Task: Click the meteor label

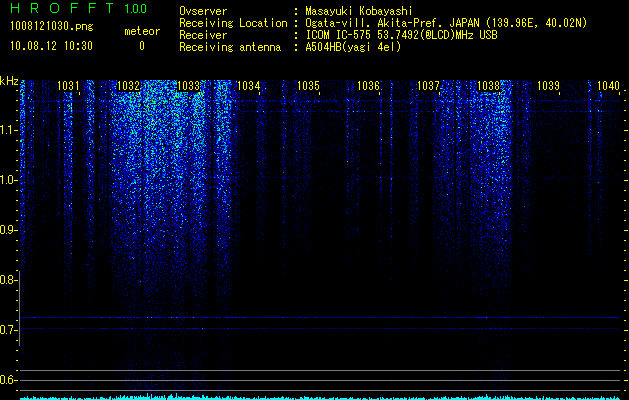Action: (142, 31)
